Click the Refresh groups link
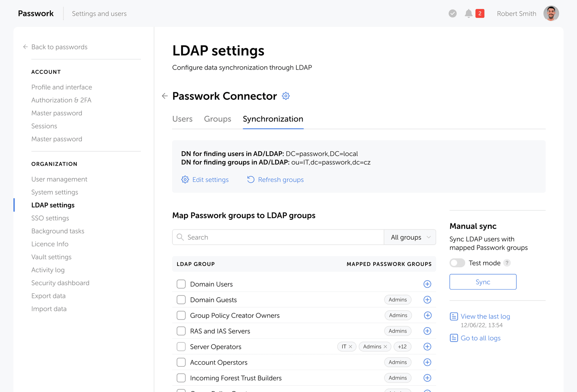The width and height of the screenshot is (577, 392). coord(281,179)
